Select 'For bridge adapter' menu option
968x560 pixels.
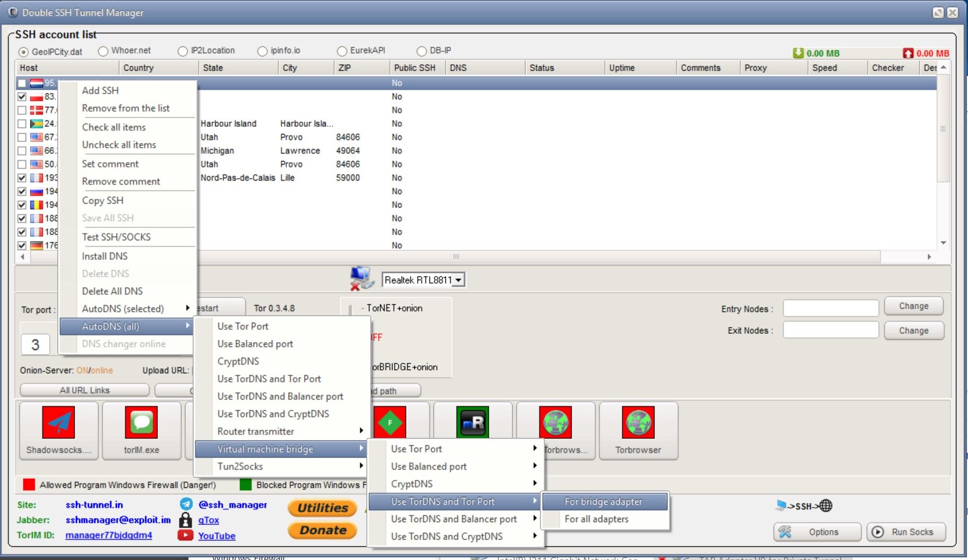(x=603, y=501)
